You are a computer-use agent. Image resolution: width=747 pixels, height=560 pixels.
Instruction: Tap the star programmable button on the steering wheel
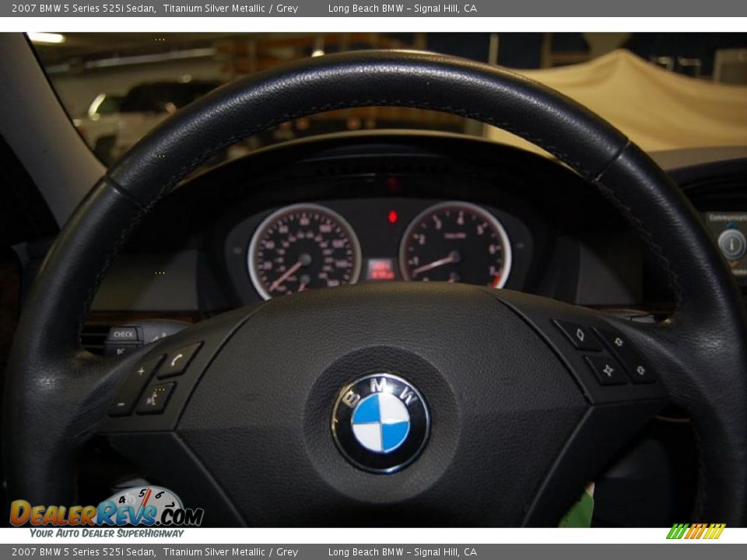[607, 369]
